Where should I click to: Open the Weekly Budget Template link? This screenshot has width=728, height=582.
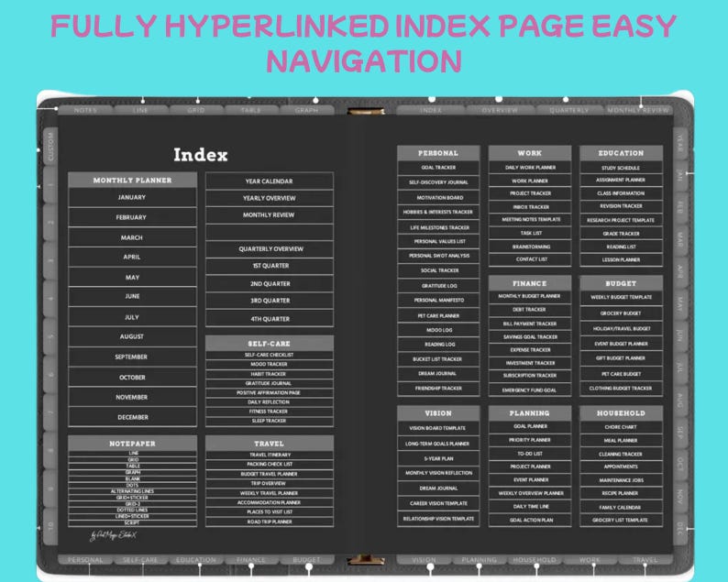[621, 298]
